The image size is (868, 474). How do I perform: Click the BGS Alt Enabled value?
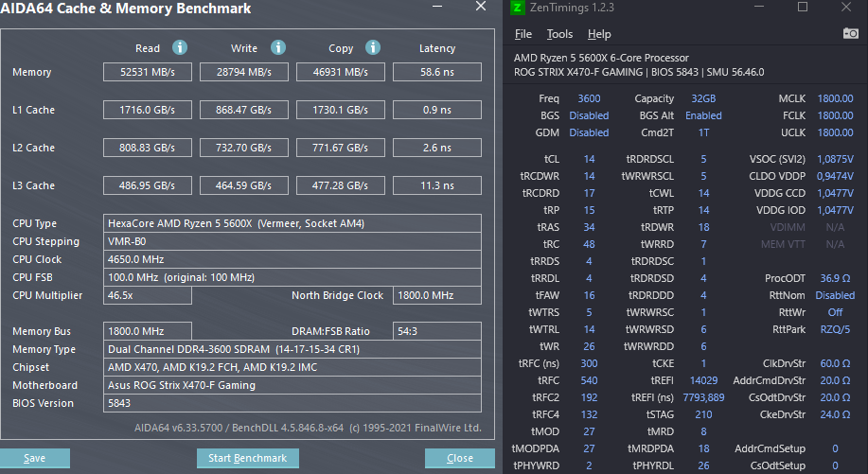tap(703, 115)
